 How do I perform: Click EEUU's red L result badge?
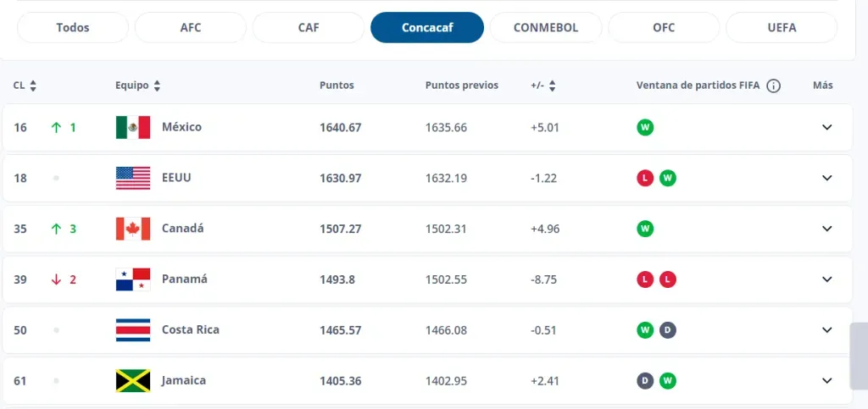tap(646, 178)
